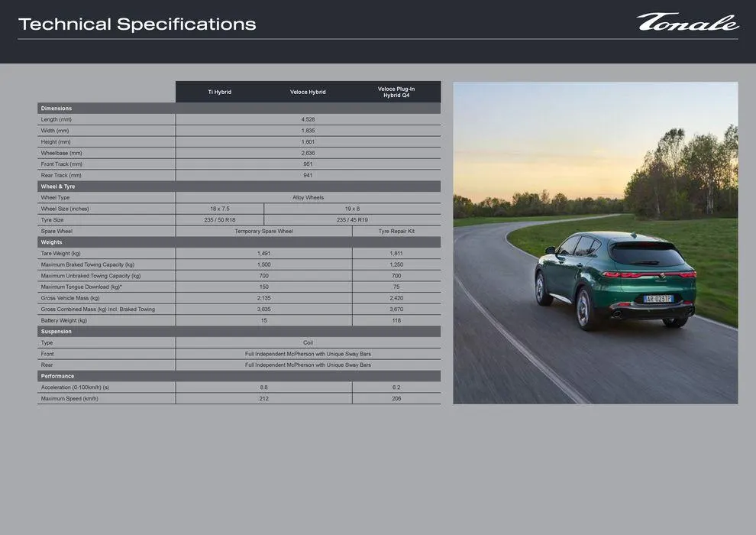
Task: Select the Veloce Plug-In Hybrid Q4 header
Action: point(396,92)
